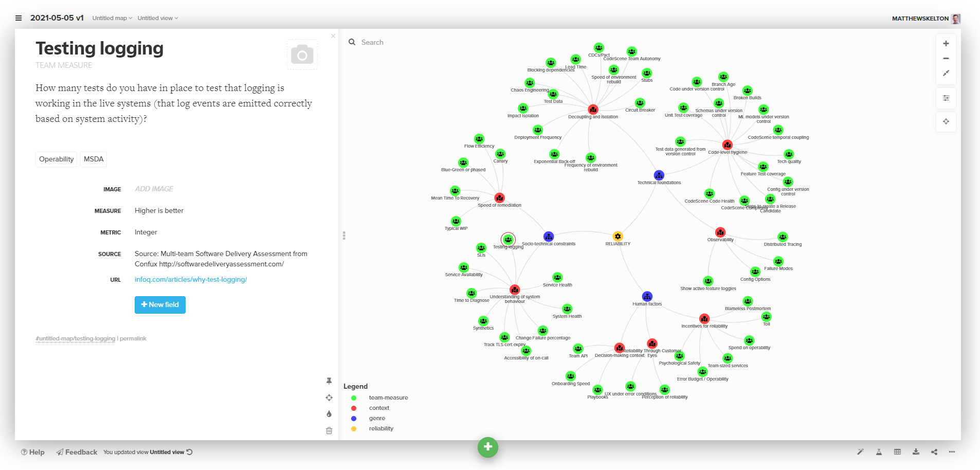Open the hamburger main menu

(x=19, y=18)
